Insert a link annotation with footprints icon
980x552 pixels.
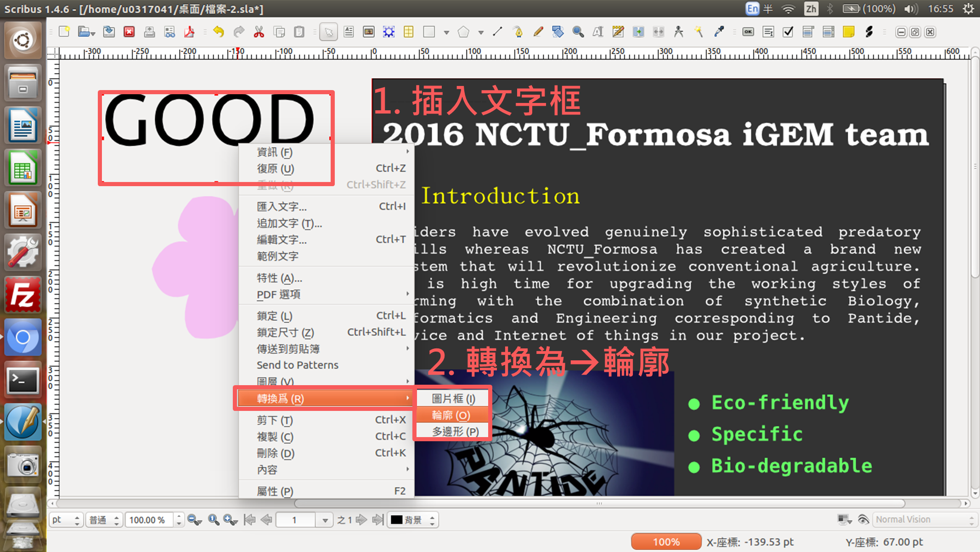point(868,32)
